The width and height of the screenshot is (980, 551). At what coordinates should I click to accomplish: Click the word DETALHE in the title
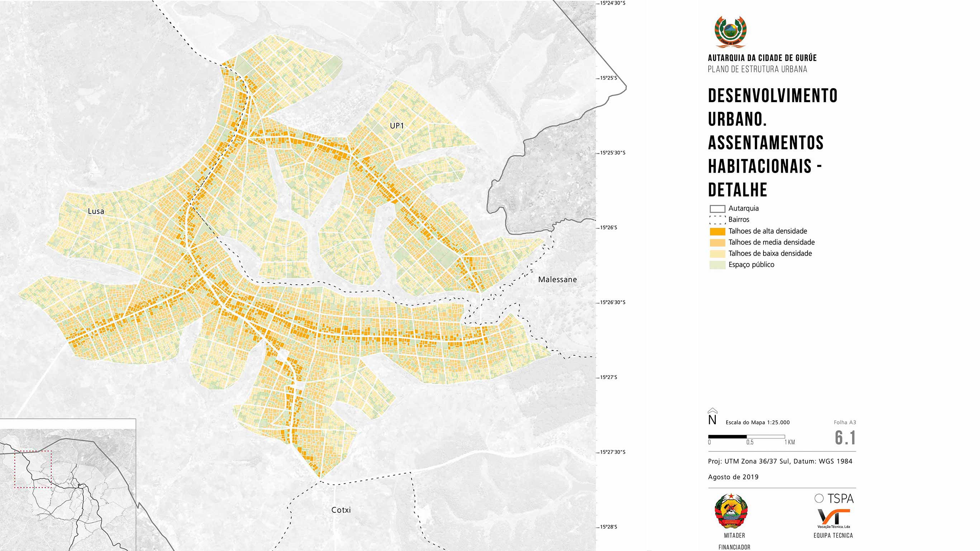tap(737, 190)
